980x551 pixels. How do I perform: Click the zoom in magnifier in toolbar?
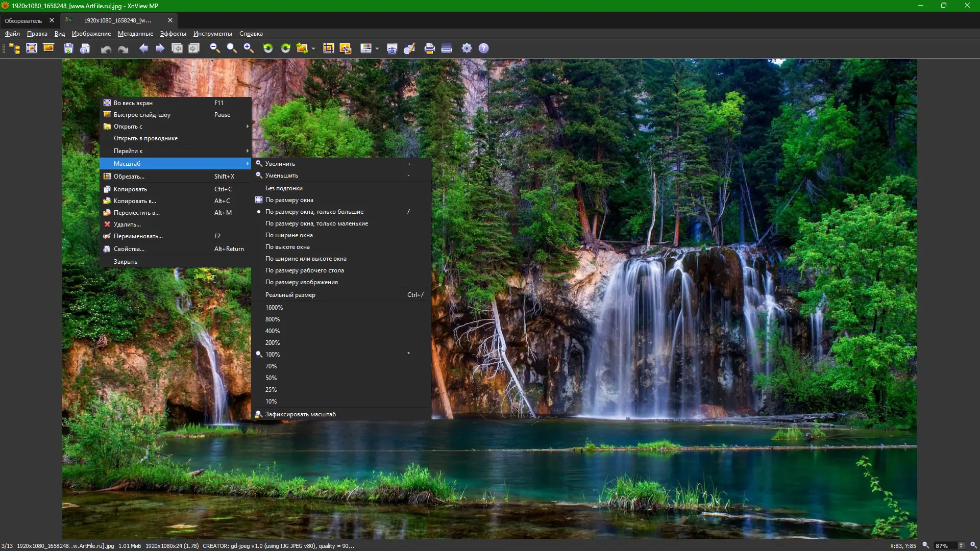click(249, 48)
